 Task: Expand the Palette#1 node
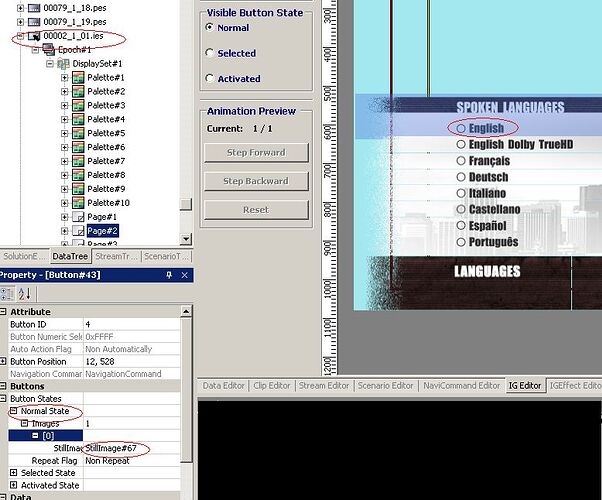click(x=64, y=78)
